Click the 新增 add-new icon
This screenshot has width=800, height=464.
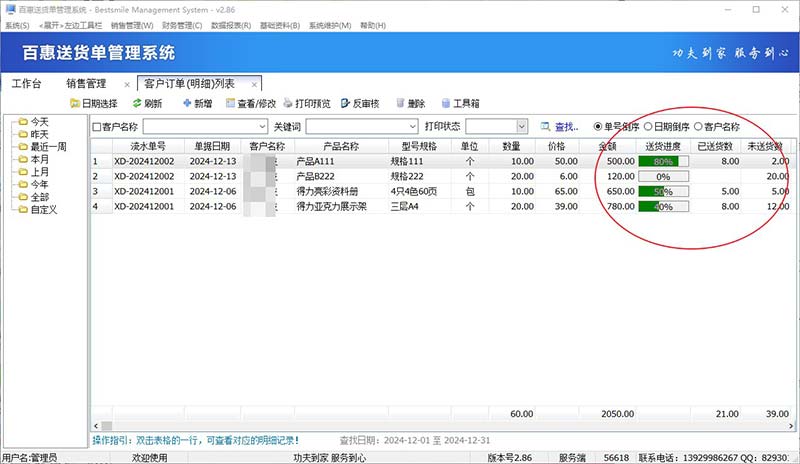click(x=186, y=103)
